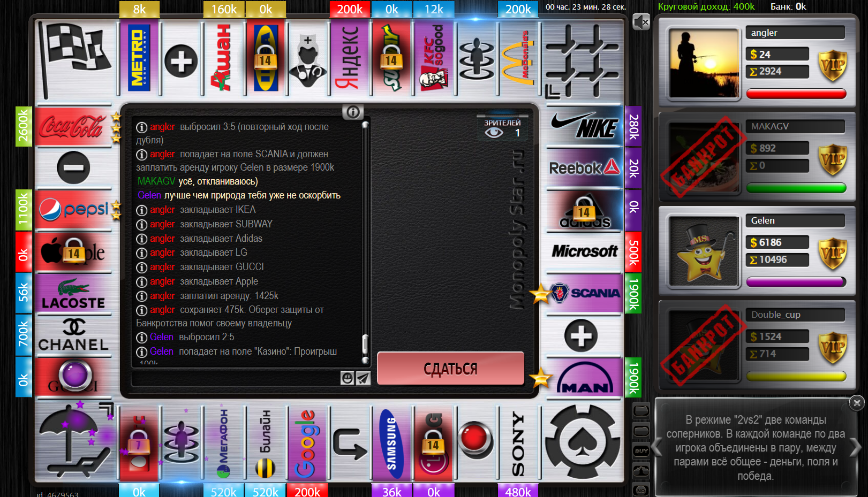Click the handshake deal icon
Viewport: 868px width, 497px height.
(x=641, y=471)
